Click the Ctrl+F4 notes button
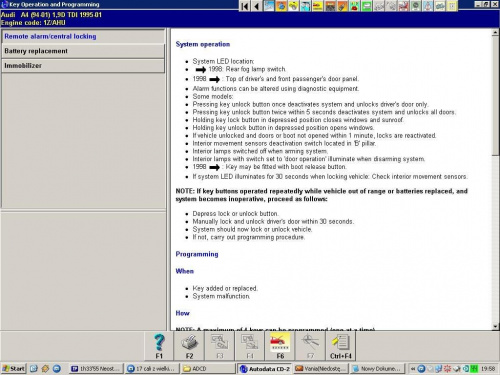The image size is (500, 375). (x=341, y=346)
